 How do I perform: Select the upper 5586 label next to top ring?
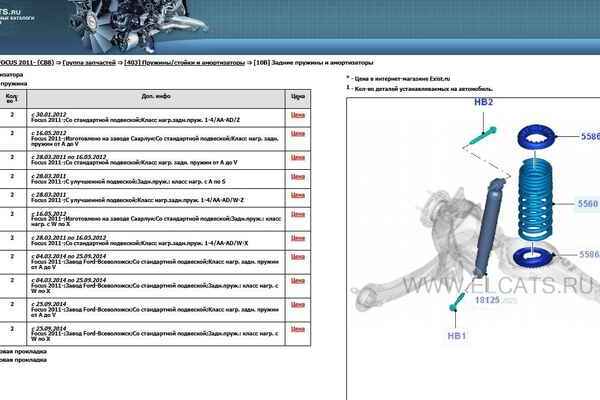click(x=590, y=136)
